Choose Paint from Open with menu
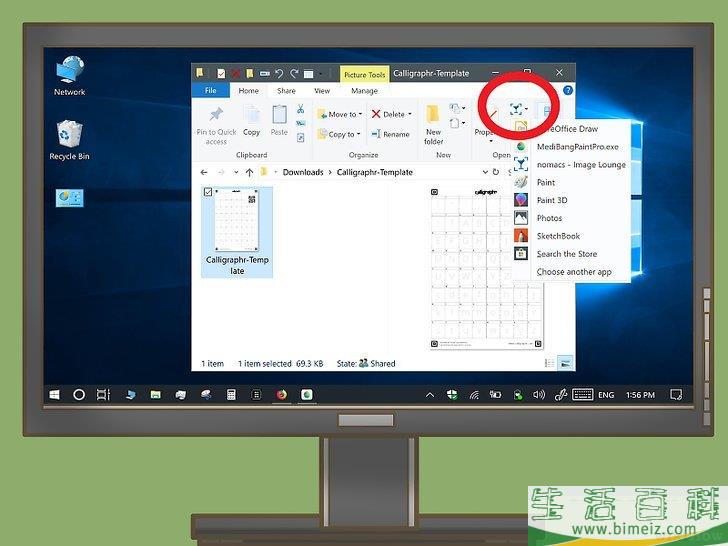Screen dimensions: 728x546 [x=572, y=182]
